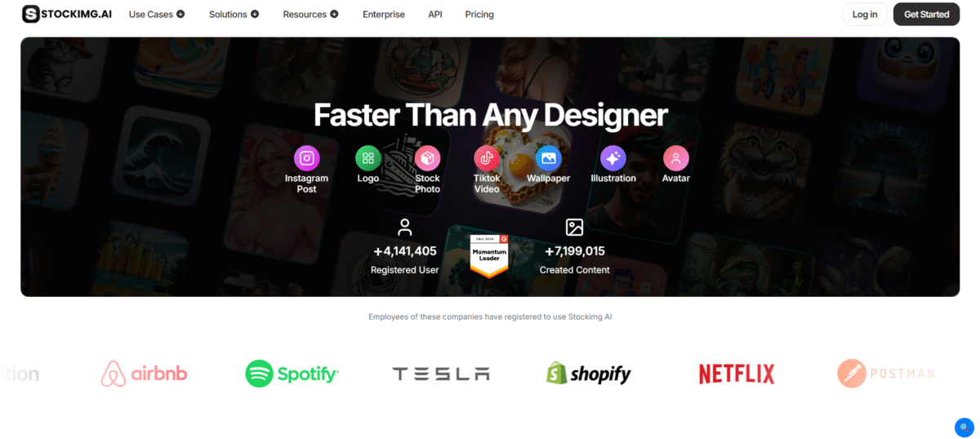Click the Log in button
980x439 pixels.
click(x=865, y=14)
